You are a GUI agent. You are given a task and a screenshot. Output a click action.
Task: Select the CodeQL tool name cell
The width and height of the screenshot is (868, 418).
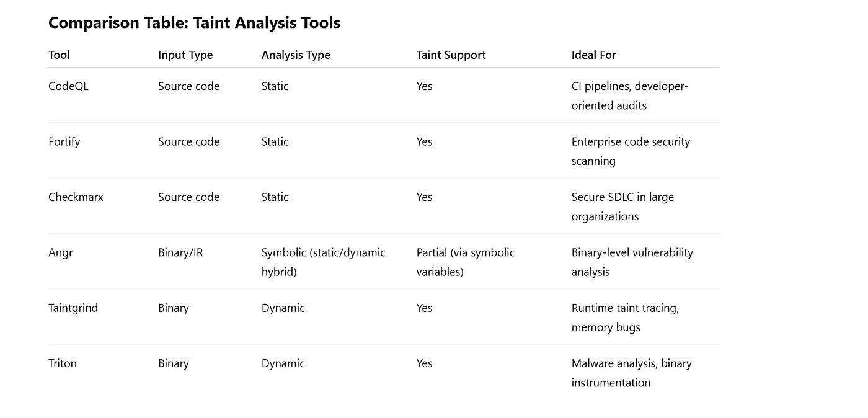[68, 86]
